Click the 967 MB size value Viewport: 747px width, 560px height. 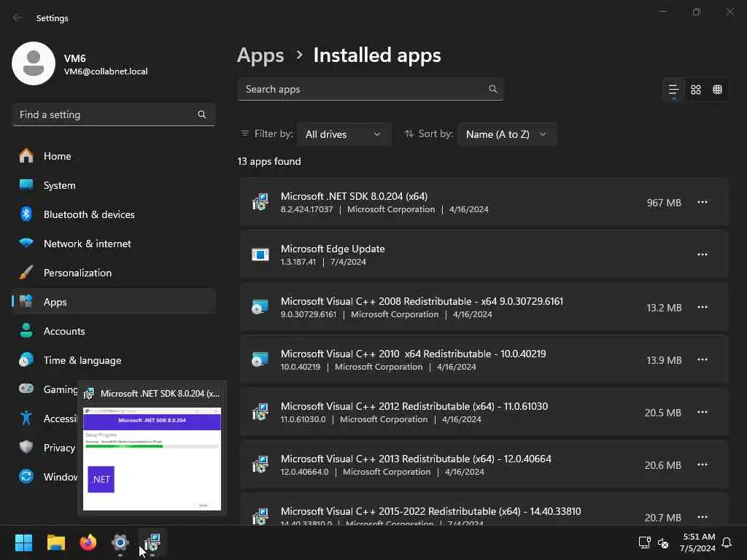[664, 203]
